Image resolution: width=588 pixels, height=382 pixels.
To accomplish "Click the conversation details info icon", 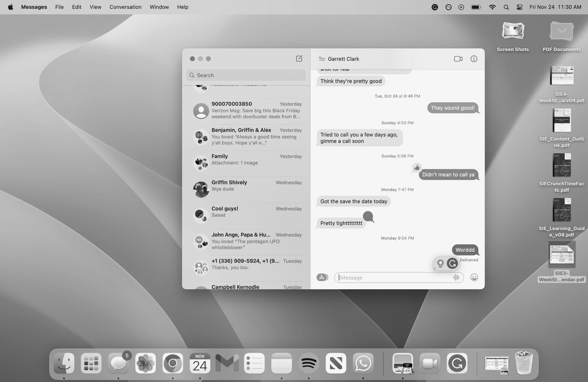I will 474,59.
